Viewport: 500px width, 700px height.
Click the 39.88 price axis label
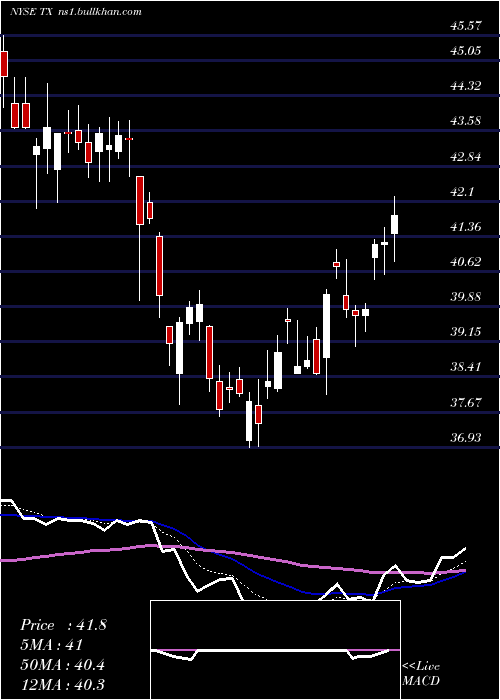(x=466, y=297)
